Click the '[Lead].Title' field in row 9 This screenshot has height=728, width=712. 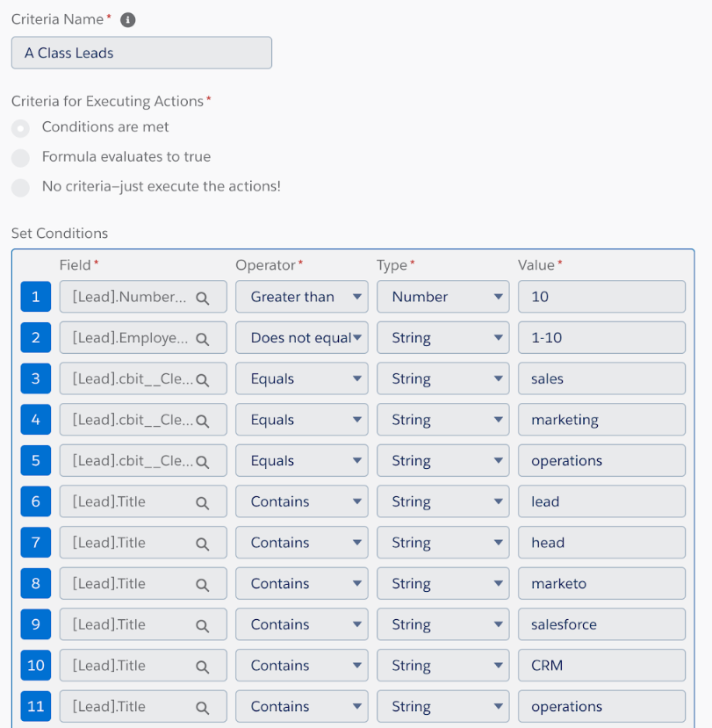coord(143,624)
